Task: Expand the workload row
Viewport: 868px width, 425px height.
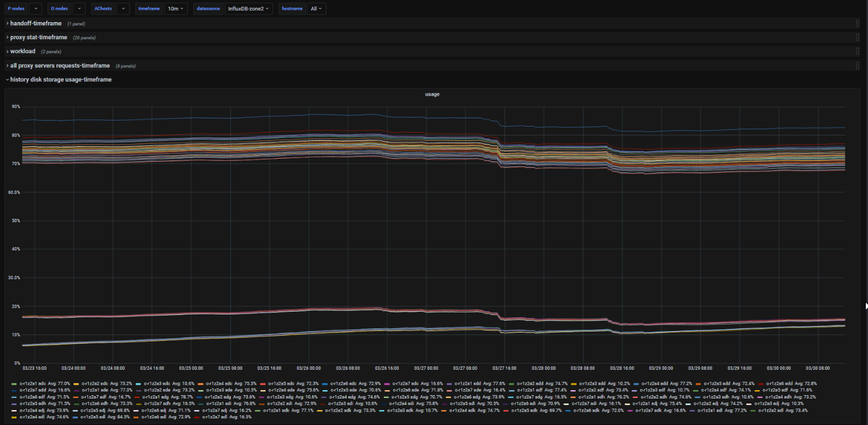Action: [x=23, y=51]
